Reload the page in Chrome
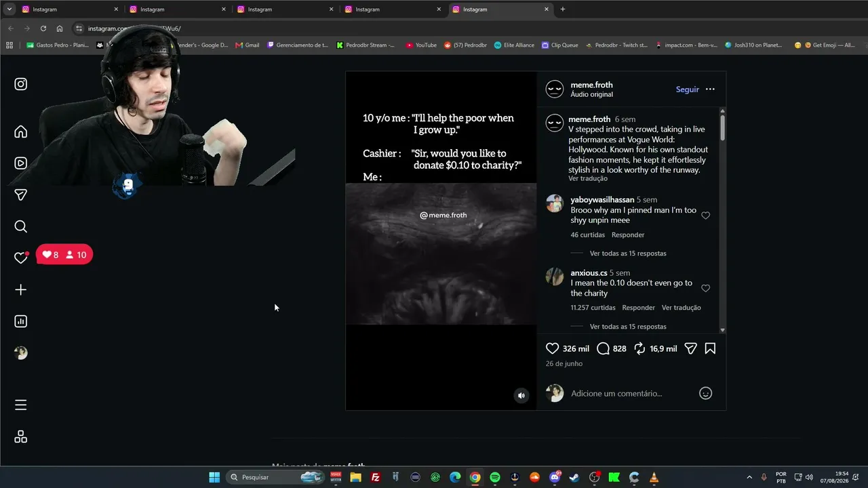The image size is (868, 488). [43, 28]
